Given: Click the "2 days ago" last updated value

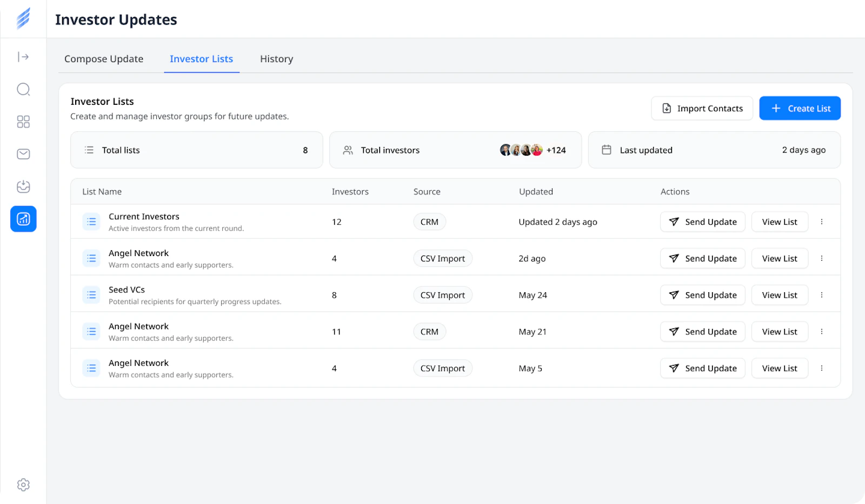Looking at the screenshot, I should coord(804,150).
